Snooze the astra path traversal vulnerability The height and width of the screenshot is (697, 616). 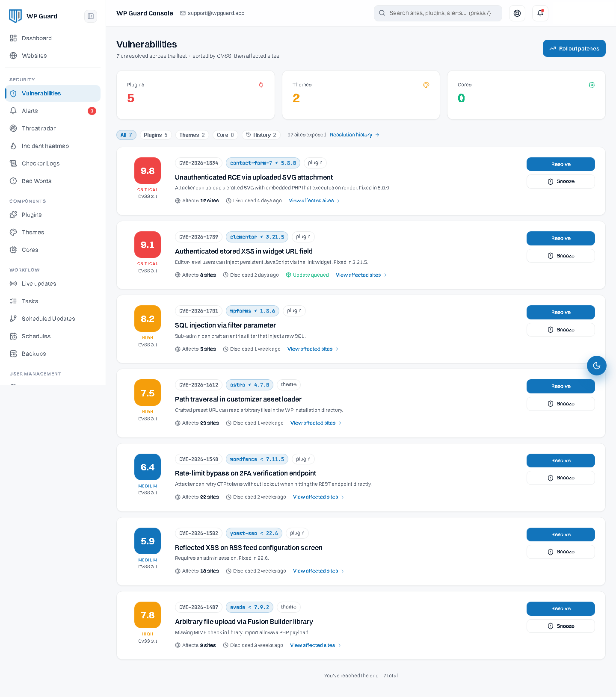(560, 404)
